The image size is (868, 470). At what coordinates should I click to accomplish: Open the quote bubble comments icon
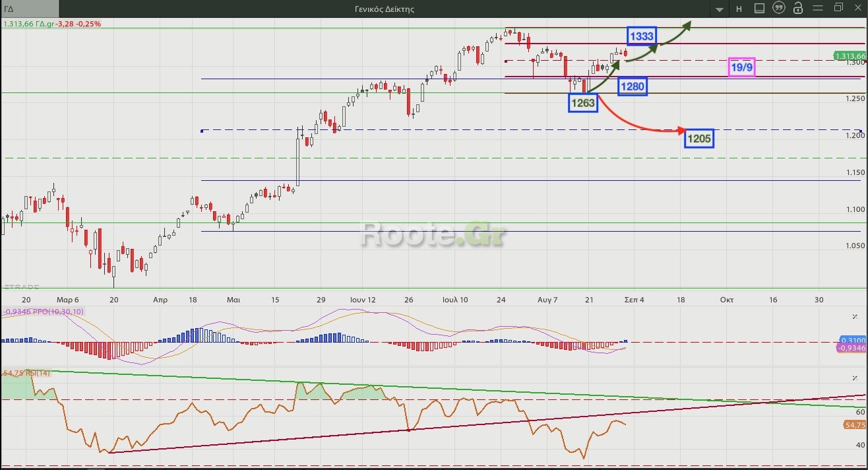(779, 9)
